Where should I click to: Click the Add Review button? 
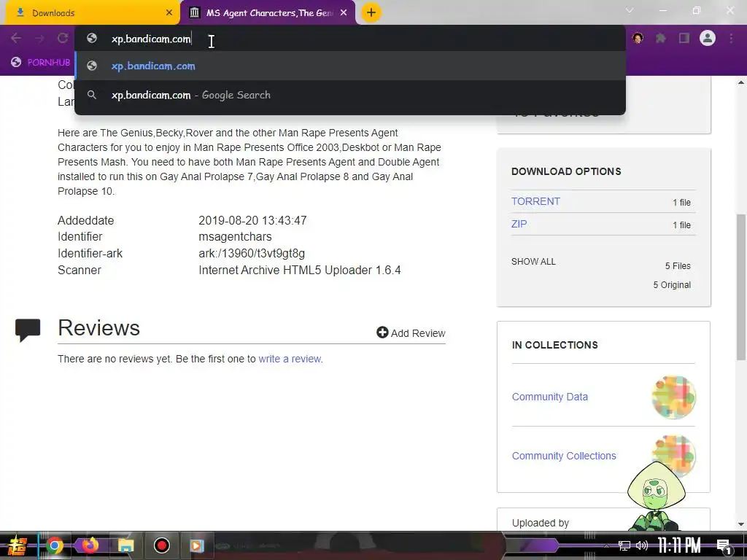(411, 332)
